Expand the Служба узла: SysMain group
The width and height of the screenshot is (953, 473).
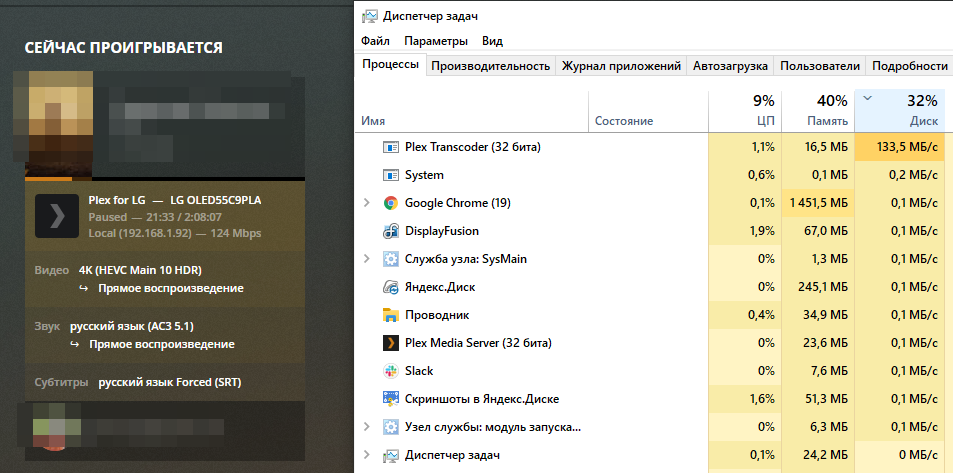pos(368,259)
